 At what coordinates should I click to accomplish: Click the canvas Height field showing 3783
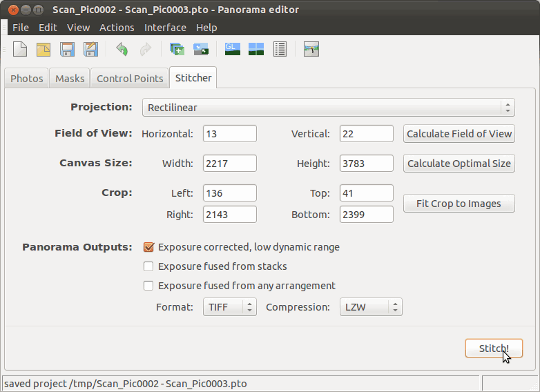tap(367, 163)
